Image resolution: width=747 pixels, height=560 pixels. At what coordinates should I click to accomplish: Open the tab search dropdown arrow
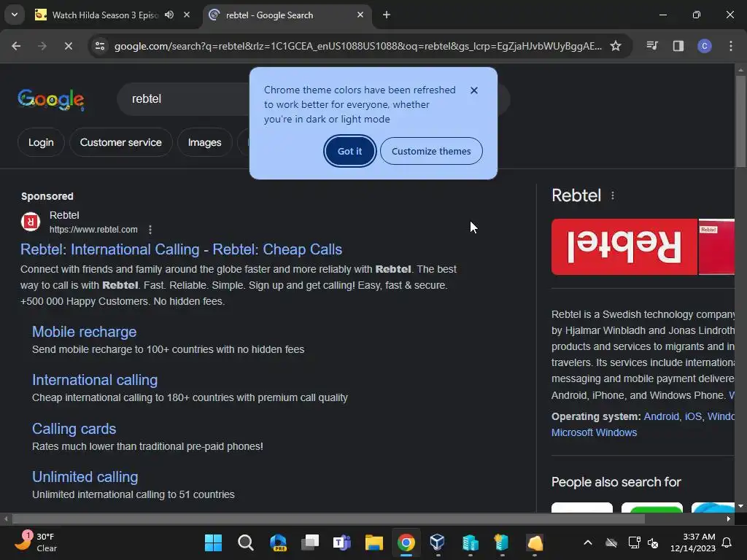click(x=15, y=15)
